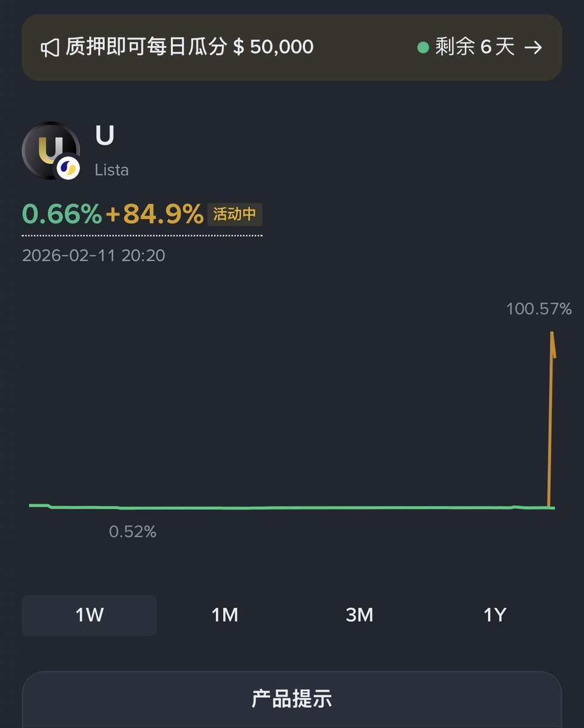Switch chart to 1M range

point(224,615)
